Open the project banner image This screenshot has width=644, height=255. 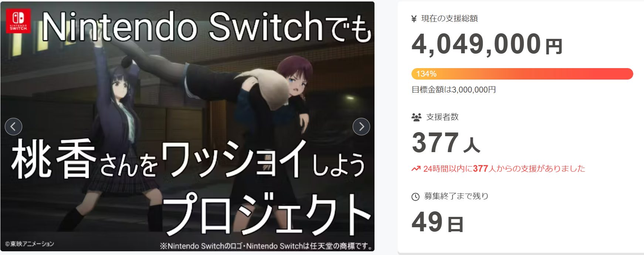coord(187,127)
